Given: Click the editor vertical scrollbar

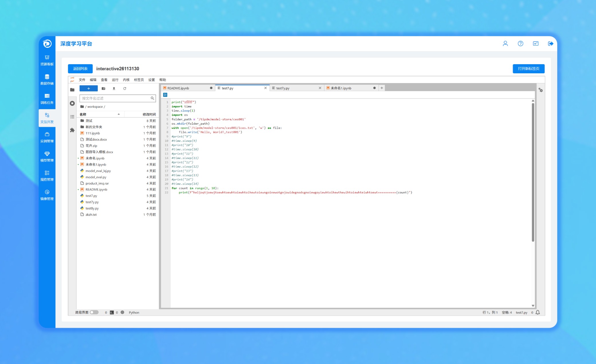Looking at the screenshot, I should 533,172.
